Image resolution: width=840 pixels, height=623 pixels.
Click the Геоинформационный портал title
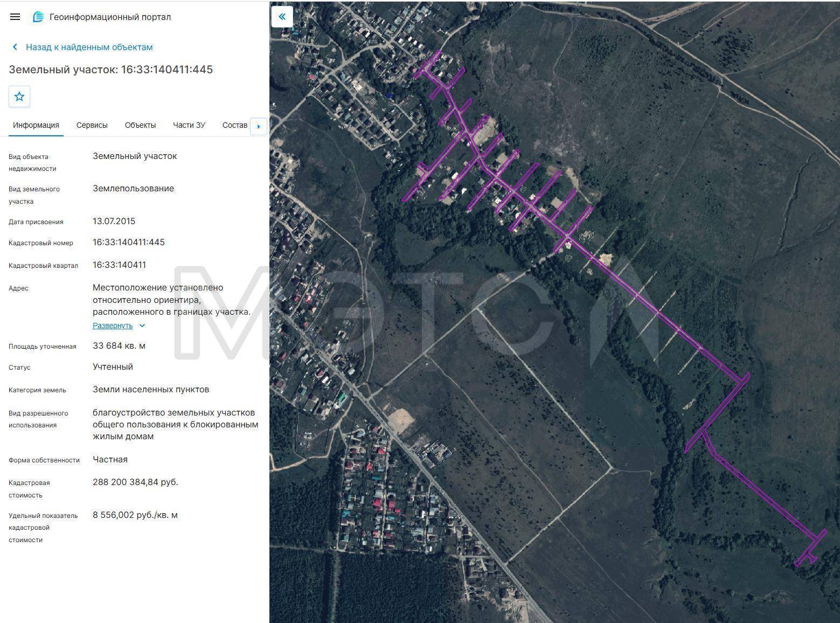tap(110, 17)
